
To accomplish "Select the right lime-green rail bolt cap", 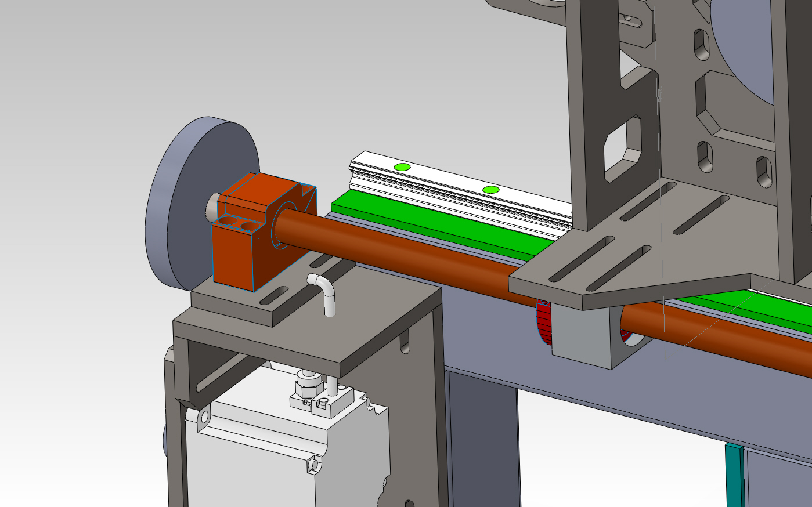I will [490, 190].
